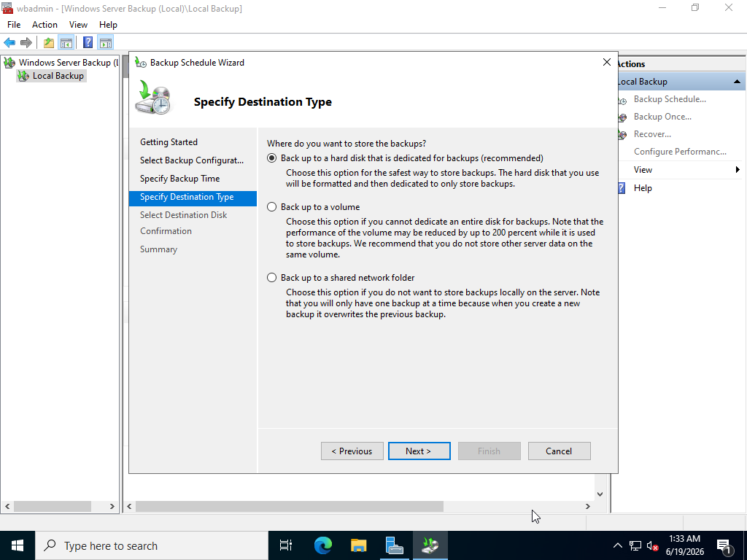Click the Local Backup tree node icon

23,76
